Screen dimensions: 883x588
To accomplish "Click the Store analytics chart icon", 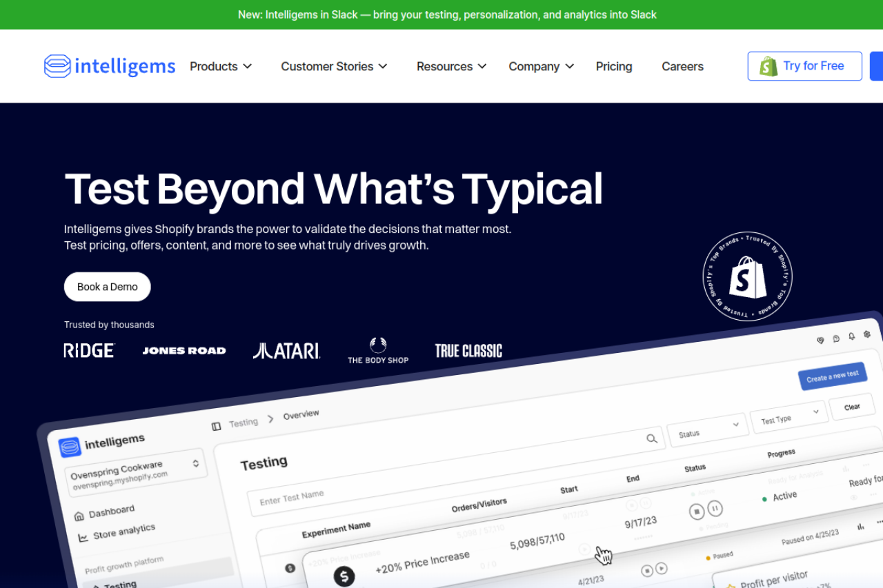I will 83,538.
